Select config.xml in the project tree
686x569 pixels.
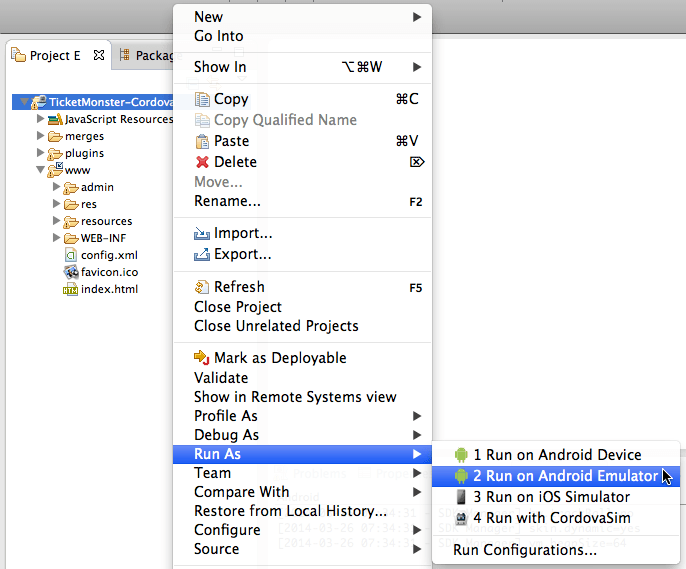pyautogui.click(x=109, y=255)
